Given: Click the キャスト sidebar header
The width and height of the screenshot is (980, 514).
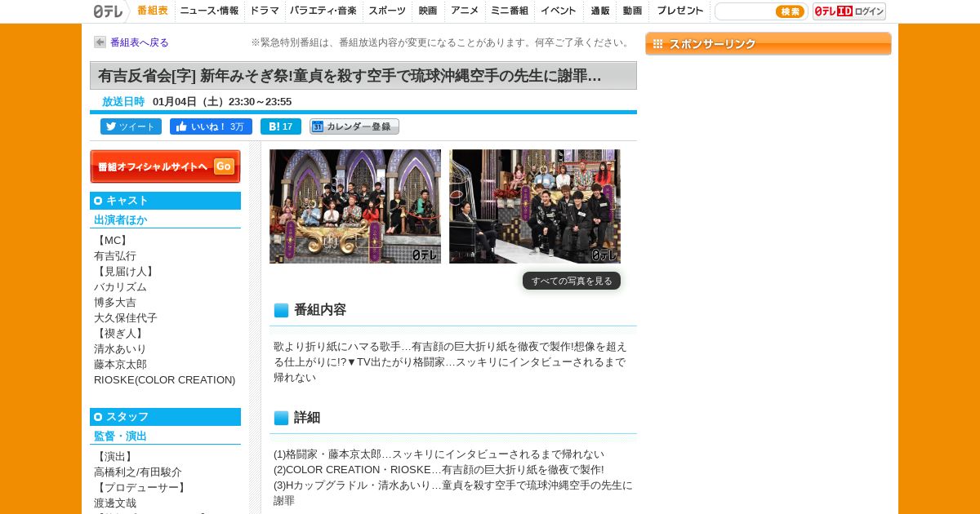Looking at the screenshot, I should click(x=165, y=201).
